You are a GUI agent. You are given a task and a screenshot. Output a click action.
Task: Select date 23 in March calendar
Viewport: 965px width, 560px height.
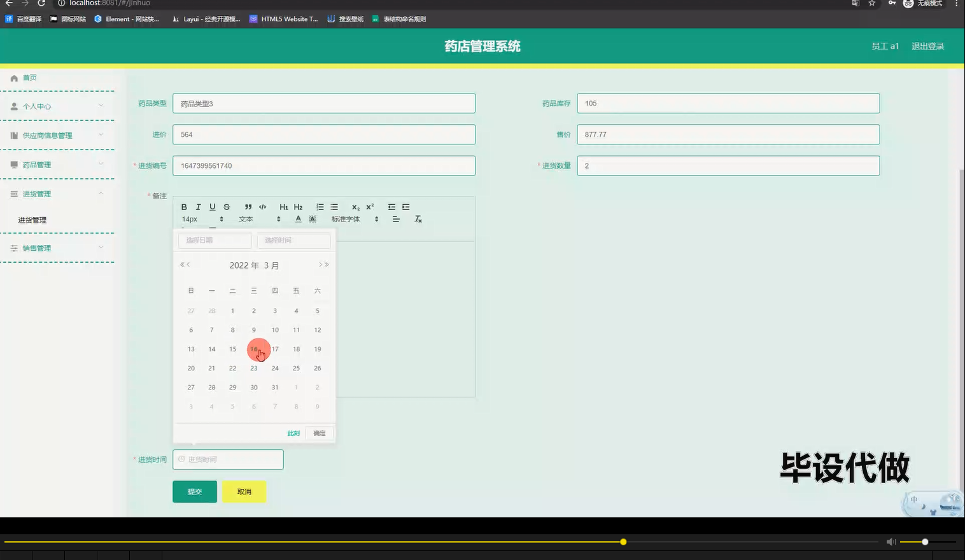pos(254,368)
